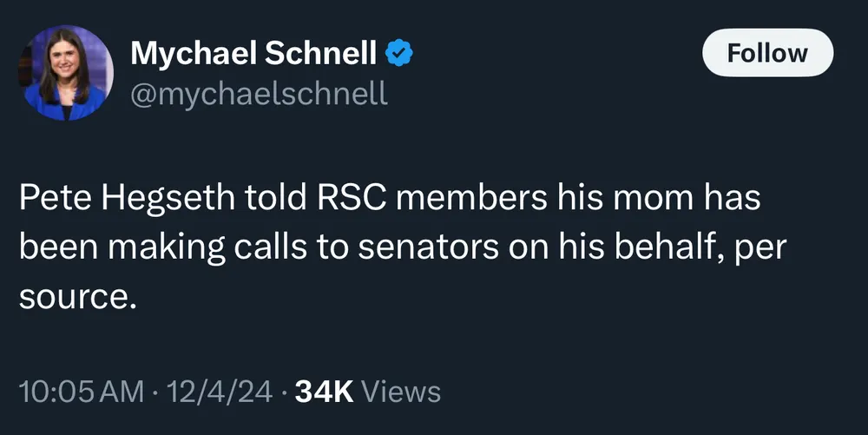The height and width of the screenshot is (435, 868).
Task: Click the 10:05 AM timestamp
Action: coord(81,392)
